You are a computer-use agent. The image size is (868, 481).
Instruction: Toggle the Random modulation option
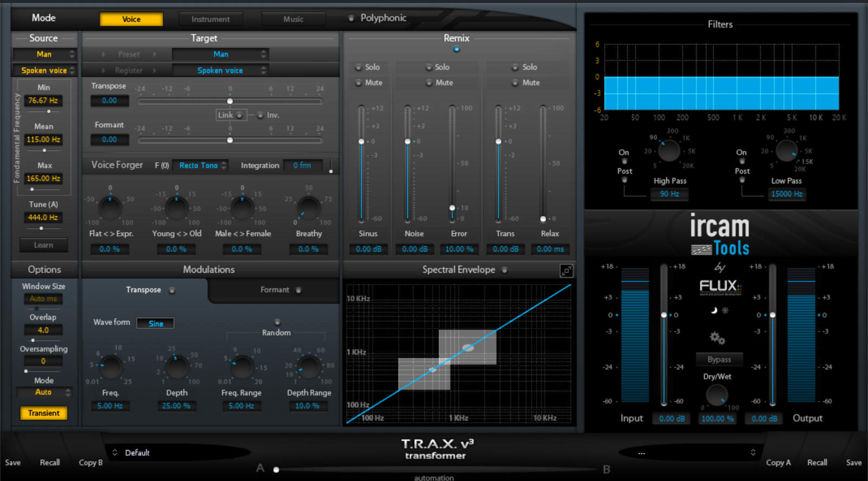[x=277, y=322]
